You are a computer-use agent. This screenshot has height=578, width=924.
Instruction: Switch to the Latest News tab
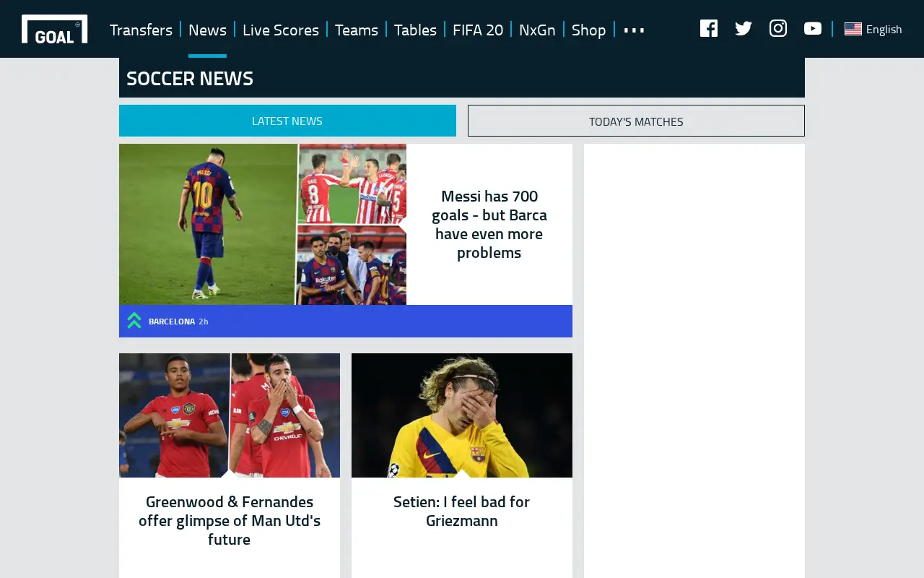tap(287, 121)
